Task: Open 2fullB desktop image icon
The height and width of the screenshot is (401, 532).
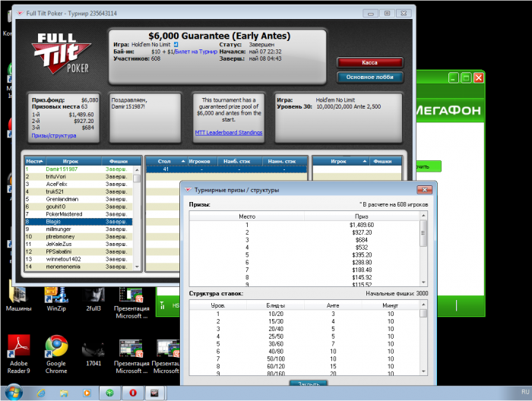Action: click(93, 299)
